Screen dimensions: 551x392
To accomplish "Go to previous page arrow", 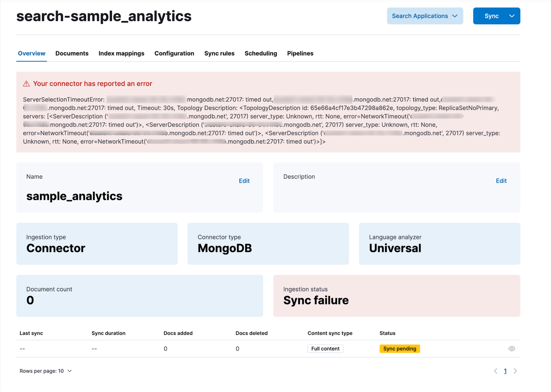I will tap(496, 371).
